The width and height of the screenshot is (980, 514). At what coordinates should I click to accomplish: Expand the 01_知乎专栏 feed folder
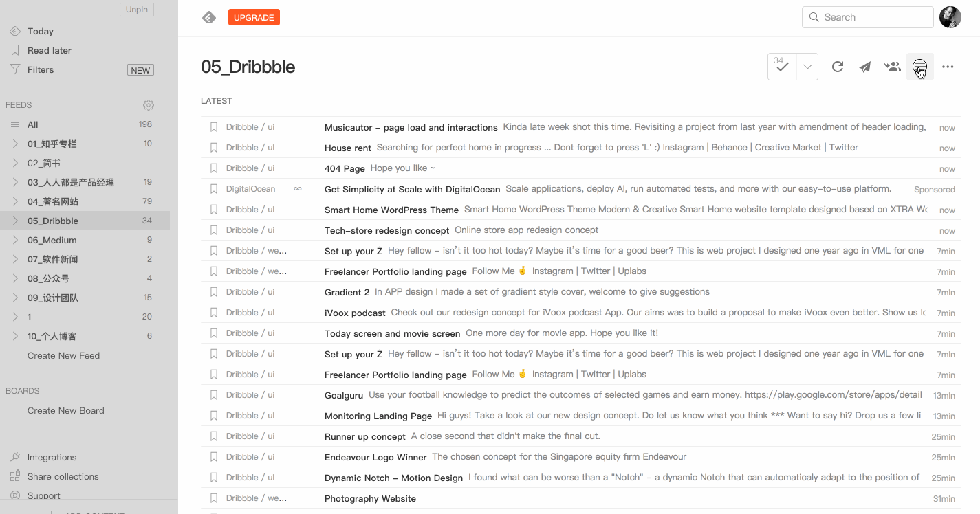tap(15, 144)
